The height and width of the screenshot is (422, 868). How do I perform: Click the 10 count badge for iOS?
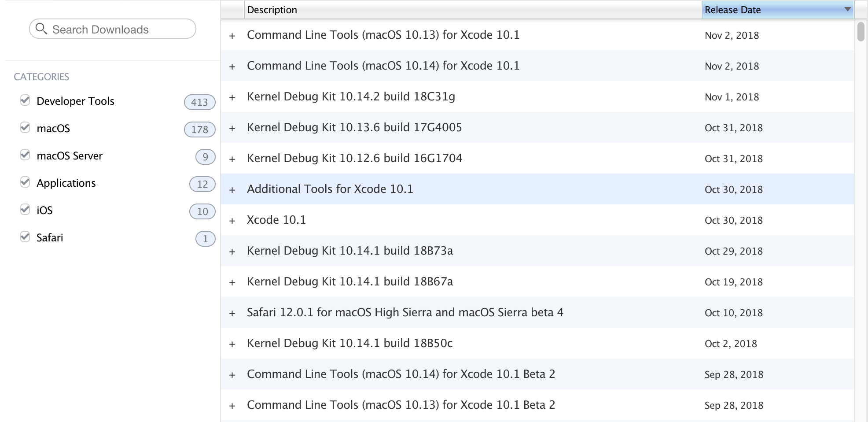click(202, 211)
